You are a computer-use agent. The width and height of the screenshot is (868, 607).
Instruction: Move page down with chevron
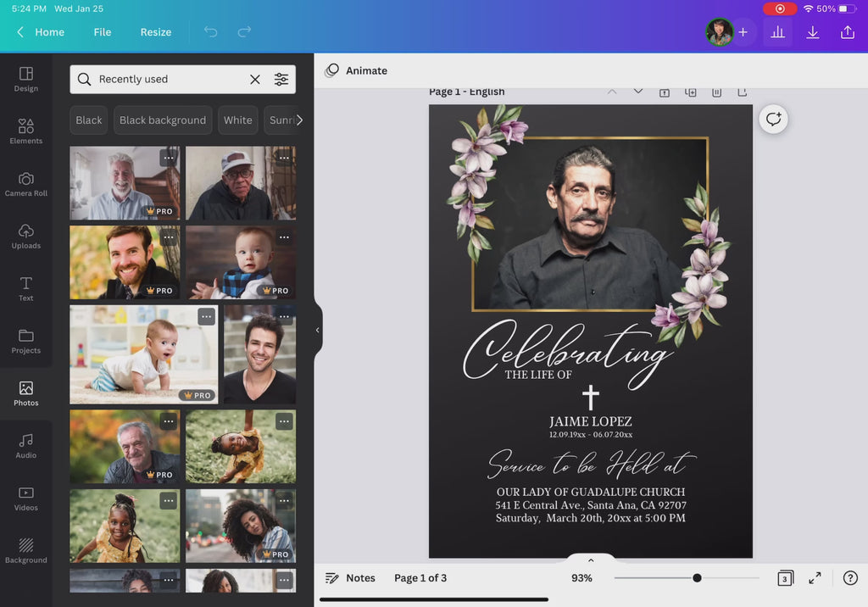coord(637,92)
